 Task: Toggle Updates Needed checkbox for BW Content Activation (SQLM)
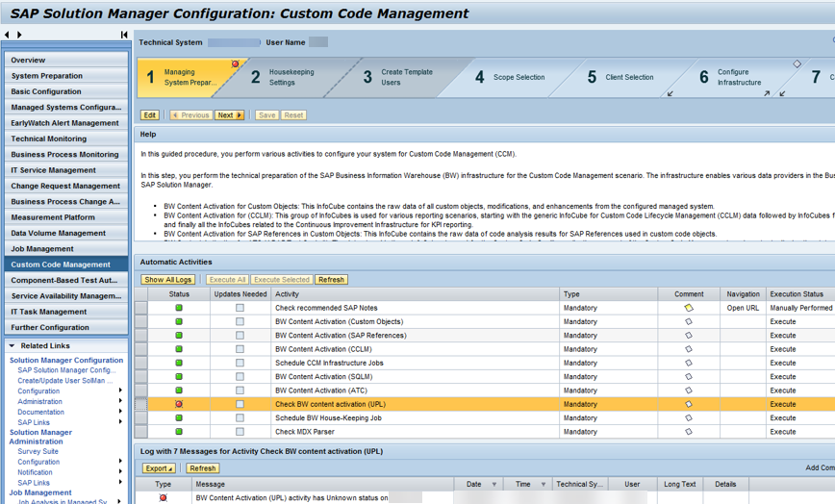point(240,376)
